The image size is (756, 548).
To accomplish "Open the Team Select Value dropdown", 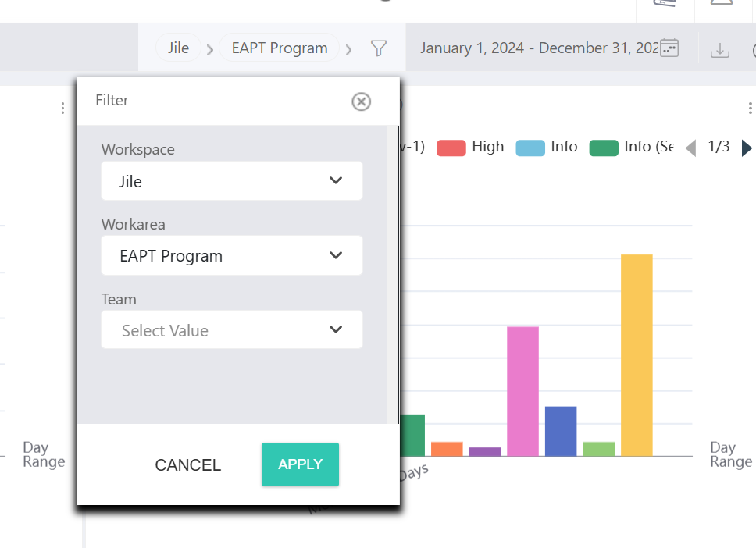I will pyautogui.click(x=232, y=330).
